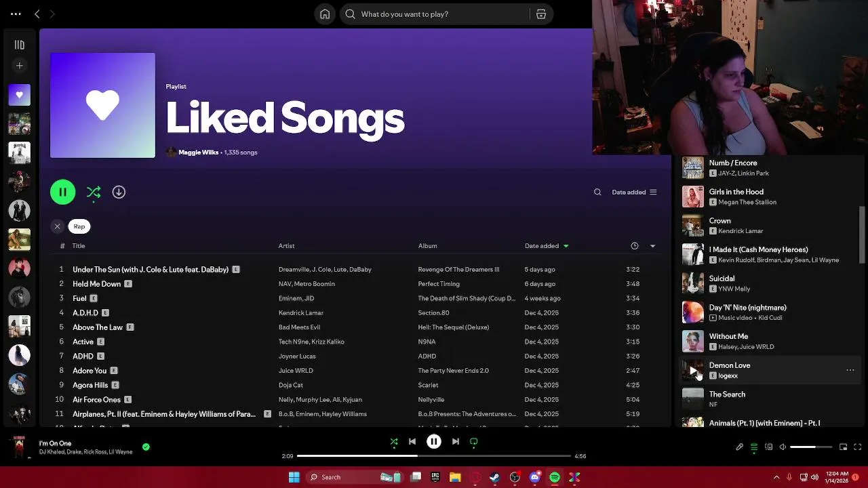Open the Browse icon in search bar
This screenshot has width=868, height=488.
[541, 14]
